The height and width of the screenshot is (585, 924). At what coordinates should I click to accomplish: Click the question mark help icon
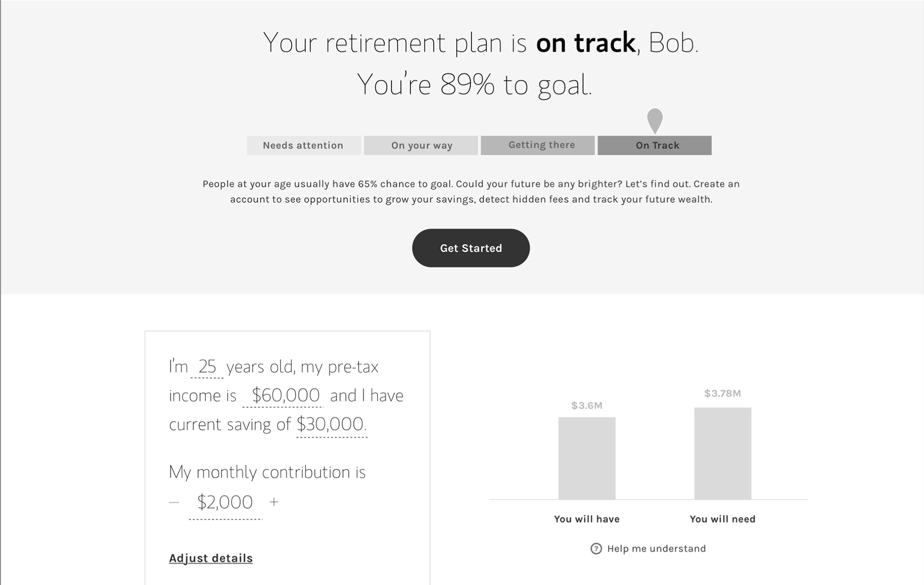point(596,548)
